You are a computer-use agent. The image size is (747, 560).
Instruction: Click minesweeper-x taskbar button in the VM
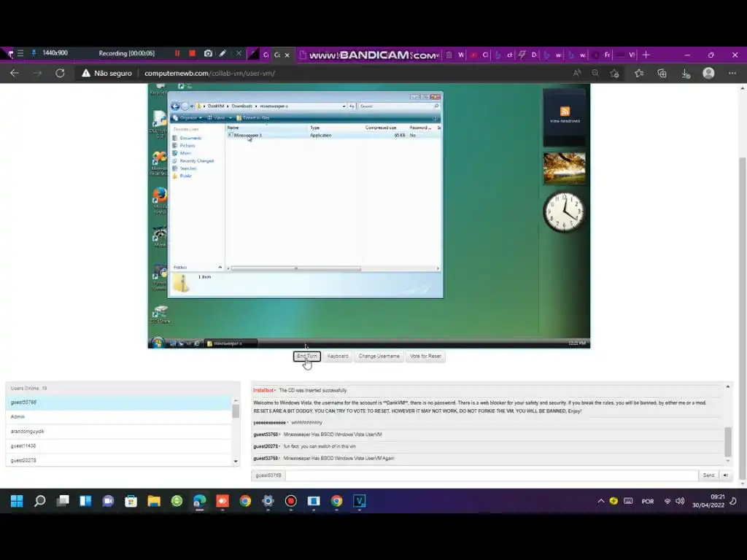click(x=231, y=343)
